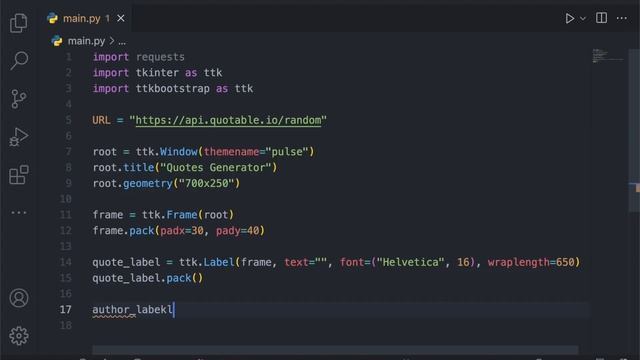The width and height of the screenshot is (640, 360).
Task: Place cursor on 'import requests' line
Action: pyautogui.click(x=138, y=57)
